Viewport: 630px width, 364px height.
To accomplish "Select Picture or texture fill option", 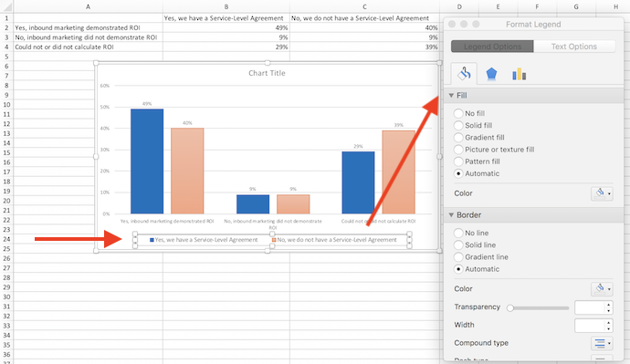I will [458, 150].
